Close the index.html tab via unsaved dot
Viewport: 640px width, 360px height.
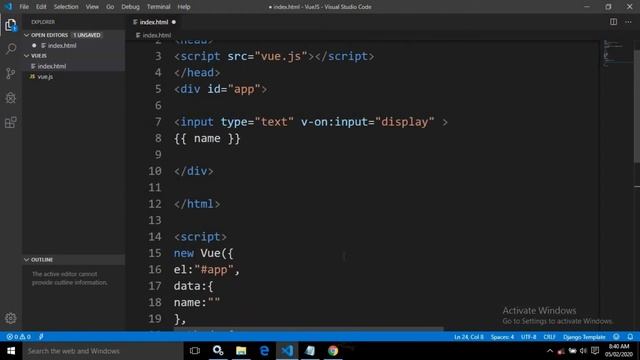click(x=174, y=22)
